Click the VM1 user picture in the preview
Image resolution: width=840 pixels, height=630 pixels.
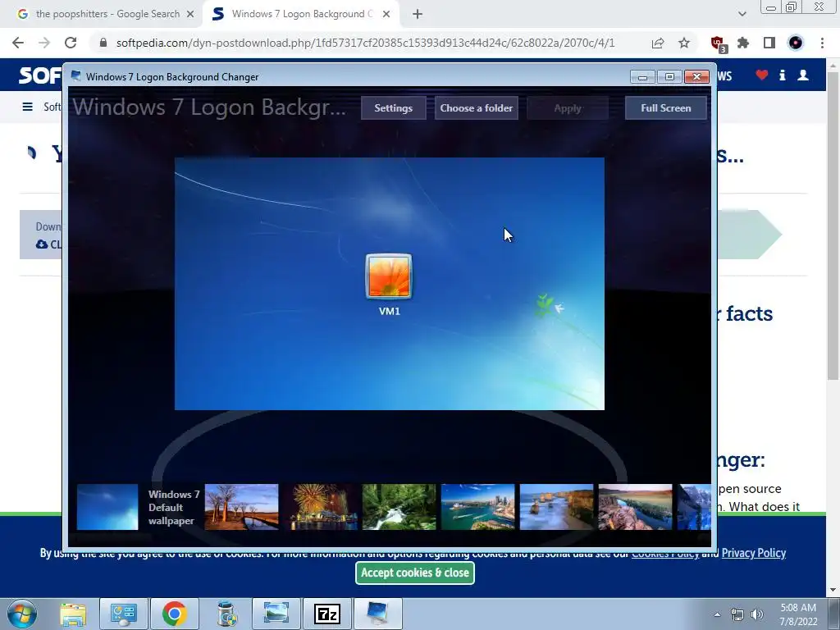coord(389,276)
